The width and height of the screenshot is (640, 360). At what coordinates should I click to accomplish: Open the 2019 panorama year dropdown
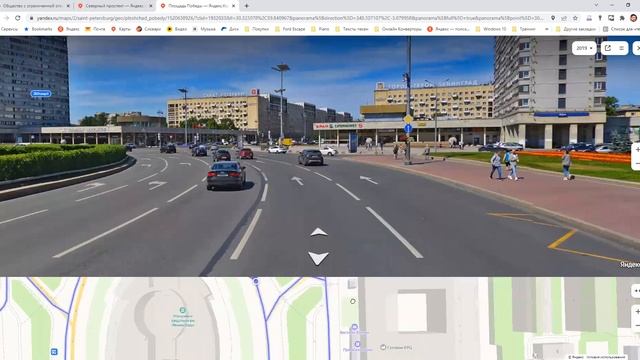[x=584, y=48]
